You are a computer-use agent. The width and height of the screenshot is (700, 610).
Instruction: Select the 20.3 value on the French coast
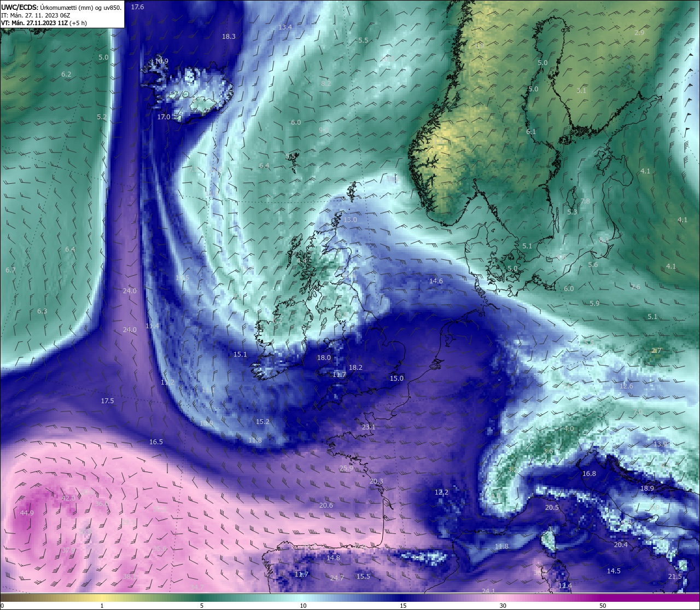click(x=376, y=481)
